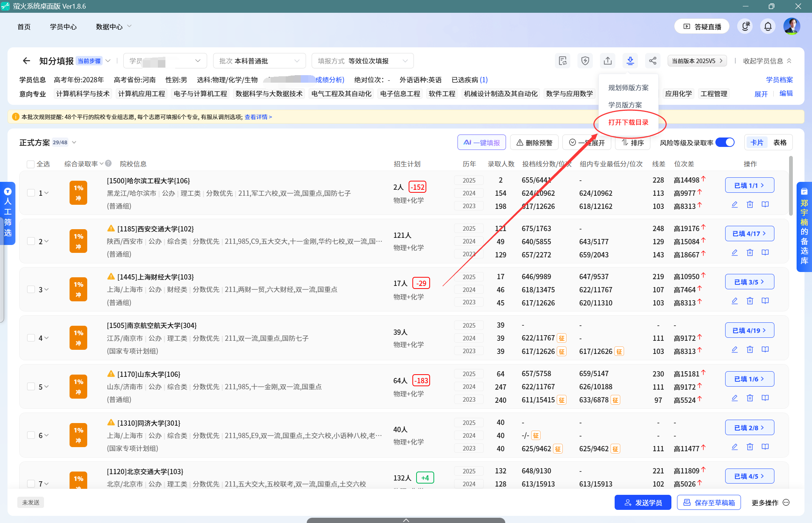This screenshot has height=523, width=812.
Task: Click the 发送学员 button
Action: (642, 502)
